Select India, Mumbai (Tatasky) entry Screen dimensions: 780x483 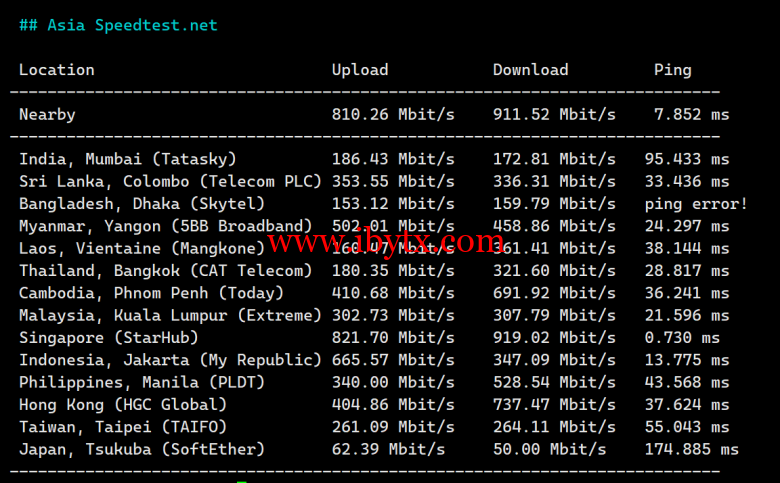(x=128, y=159)
